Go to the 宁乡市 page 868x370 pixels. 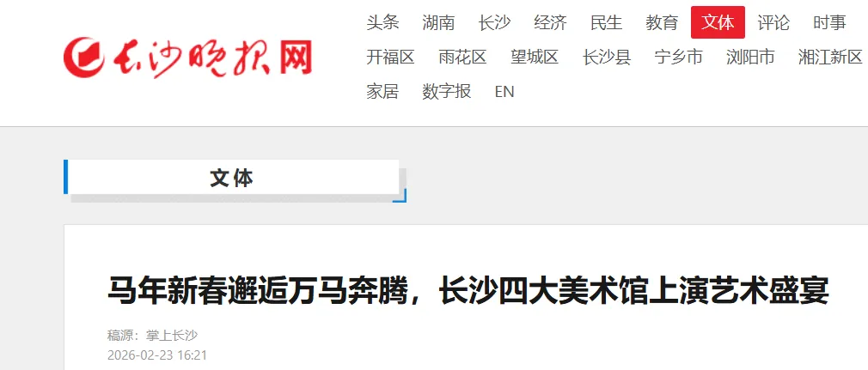tap(678, 57)
